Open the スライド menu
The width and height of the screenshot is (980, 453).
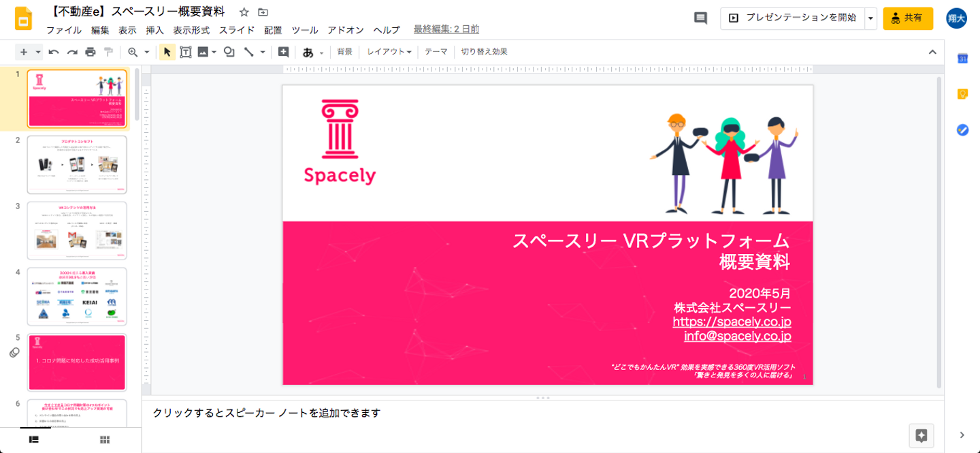coord(237,30)
